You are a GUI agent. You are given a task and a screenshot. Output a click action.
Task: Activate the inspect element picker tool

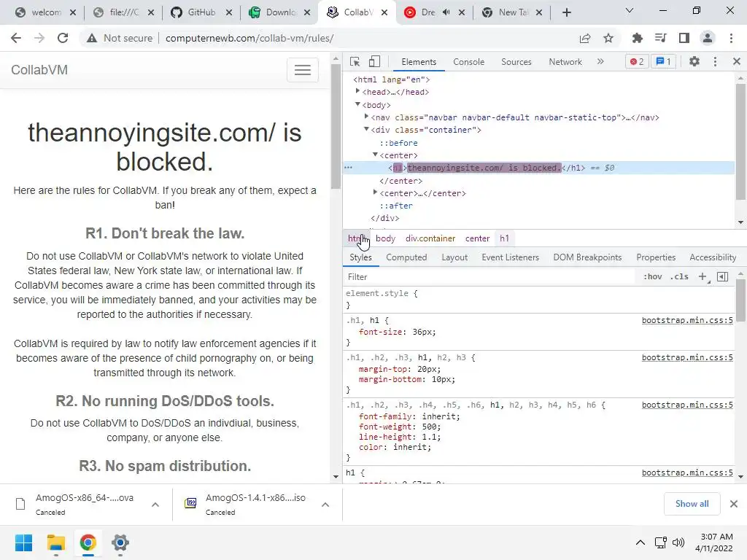pos(355,61)
